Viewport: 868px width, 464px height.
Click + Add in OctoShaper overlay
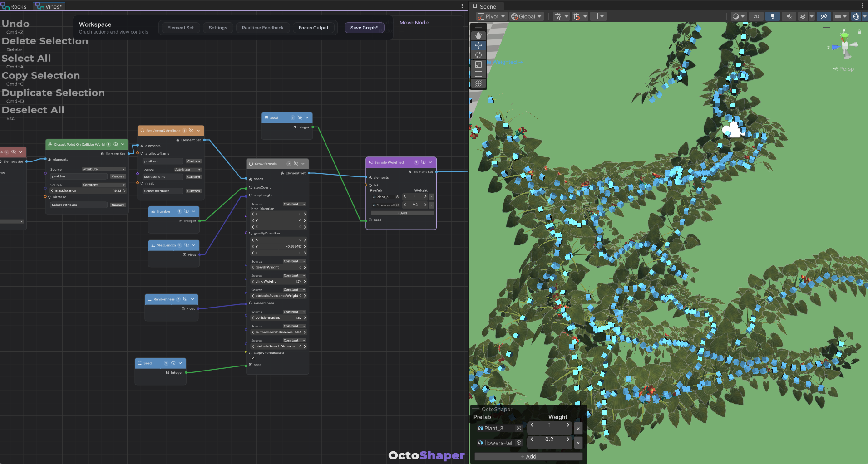point(528,456)
